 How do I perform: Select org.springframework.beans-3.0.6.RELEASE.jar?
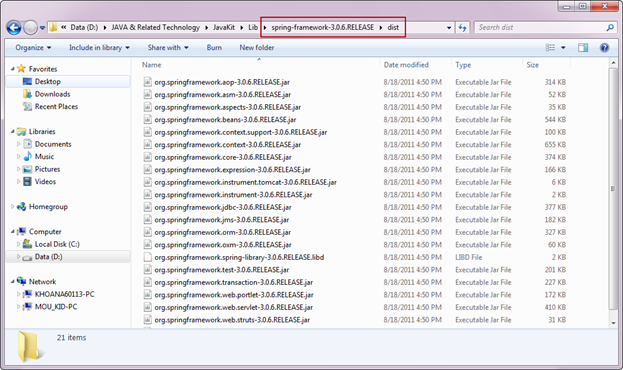(x=225, y=120)
